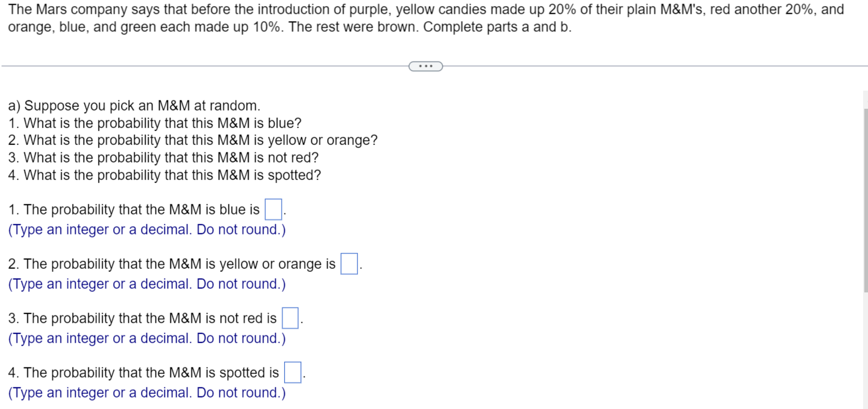Click the first 'Do not round' instruction
The image size is (868, 409).
(x=146, y=230)
